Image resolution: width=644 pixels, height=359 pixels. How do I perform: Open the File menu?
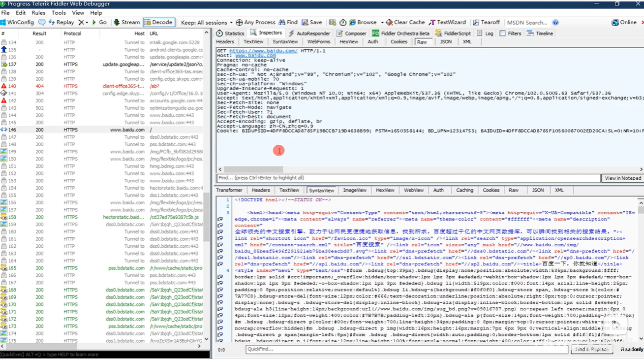coord(5,13)
